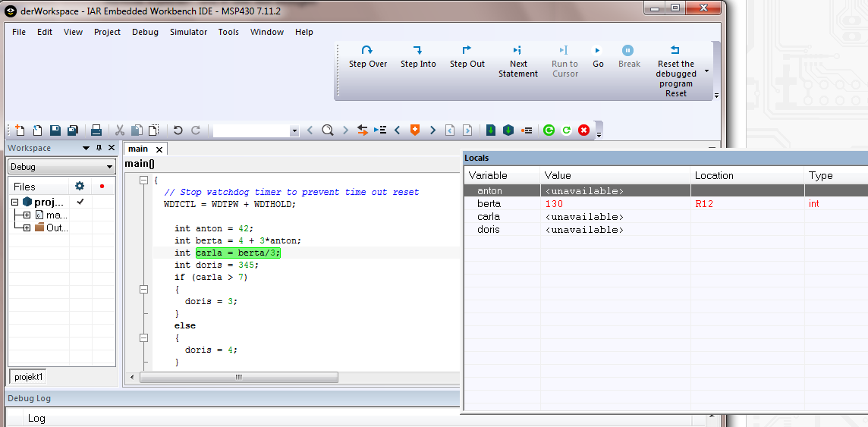868x427 pixels.
Task: Save the current file via floppy icon
Action: tap(55, 130)
